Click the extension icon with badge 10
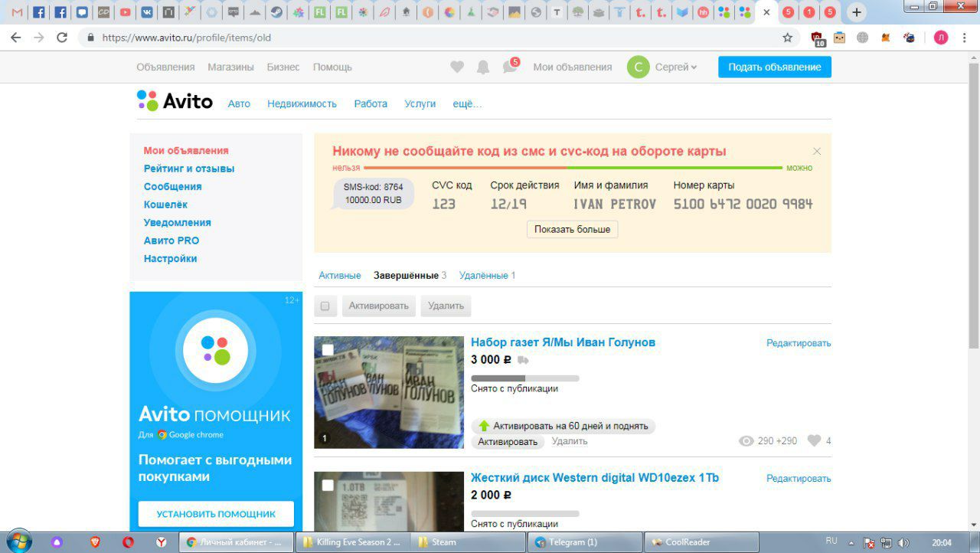 818,38
